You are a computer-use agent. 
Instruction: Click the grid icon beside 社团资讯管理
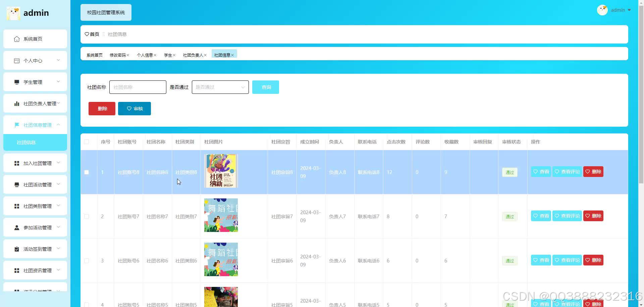pos(17,270)
